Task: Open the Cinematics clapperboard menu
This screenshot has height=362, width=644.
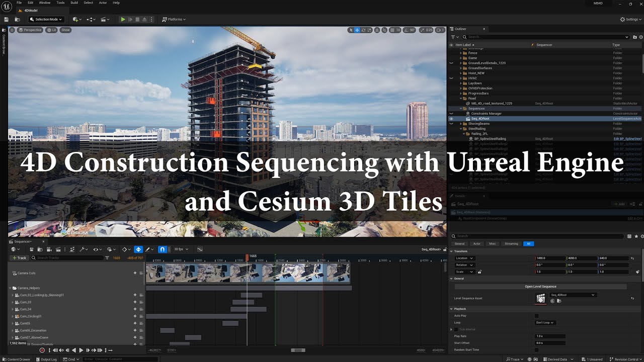Action: (105, 19)
